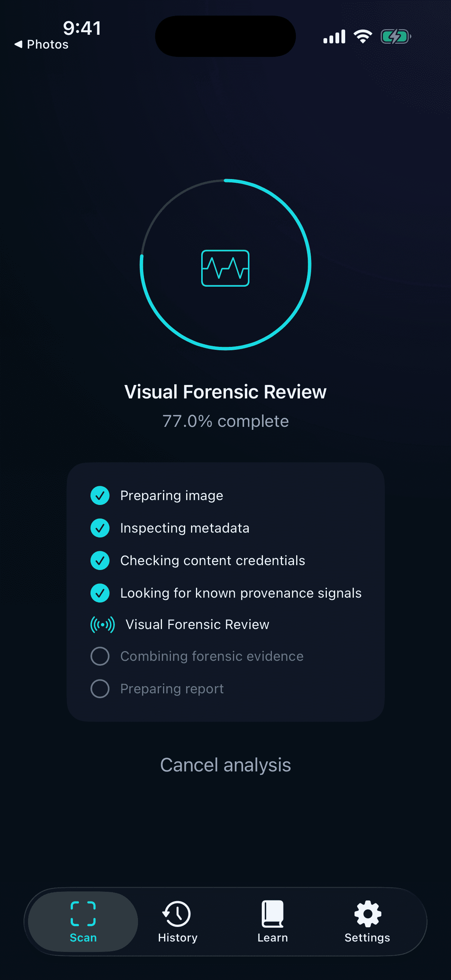The width and height of the screenshot is (451, 980).
Task: Switch to the Scan tab
Action: [83, 921]
